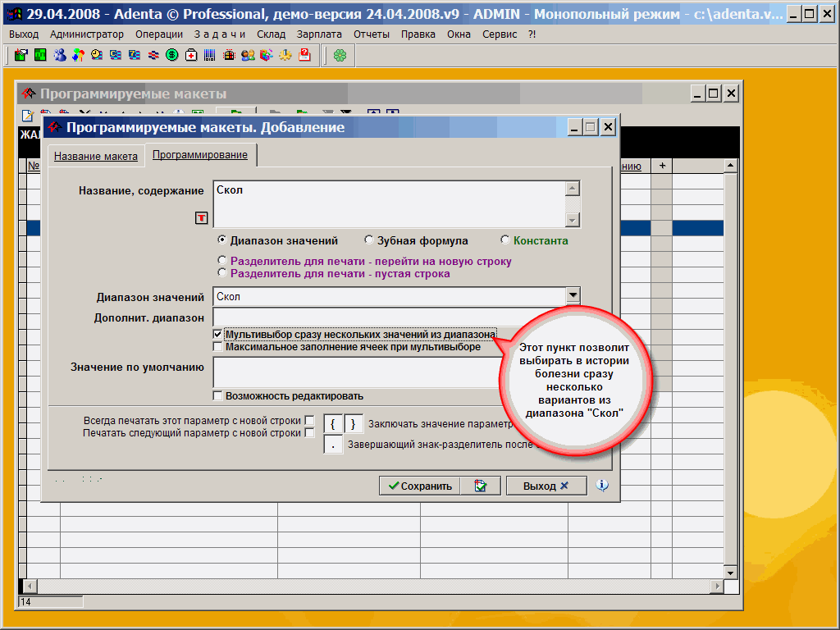Switch to the Название макета tab
Screen dimensions: 840x630
pyautogui.click(x=96, y=156)
